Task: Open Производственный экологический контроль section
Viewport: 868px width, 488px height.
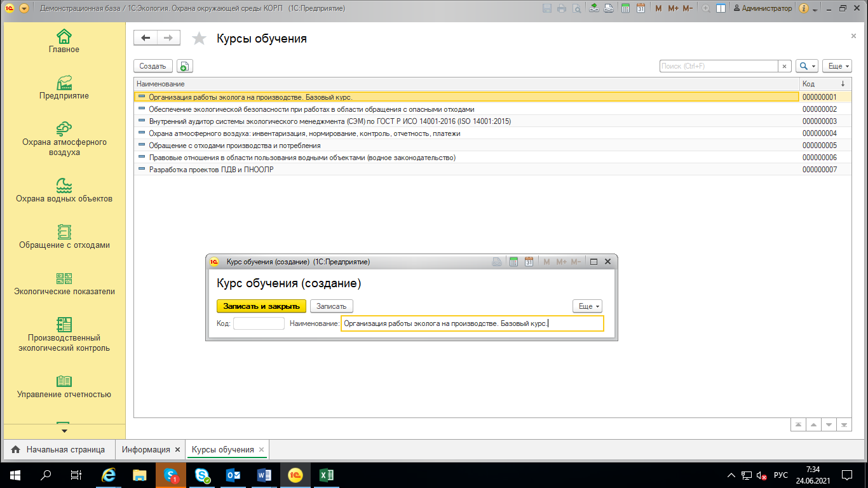Action: 64,337
